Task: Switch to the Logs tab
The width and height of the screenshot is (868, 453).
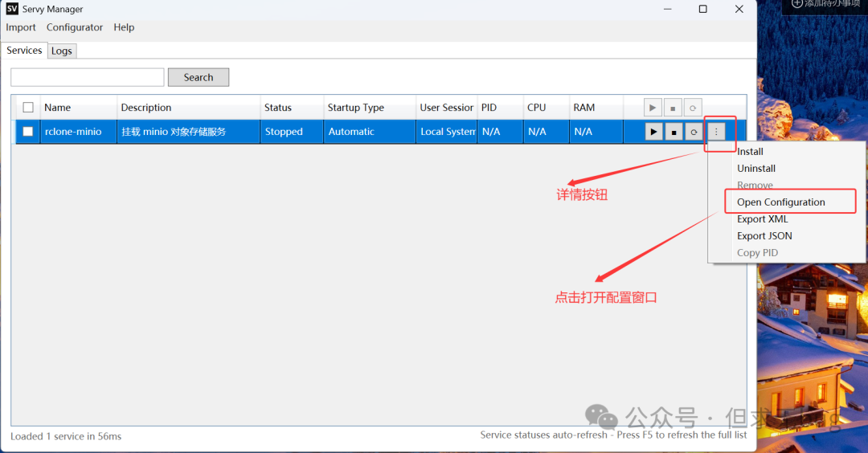Action: (62, 51)
